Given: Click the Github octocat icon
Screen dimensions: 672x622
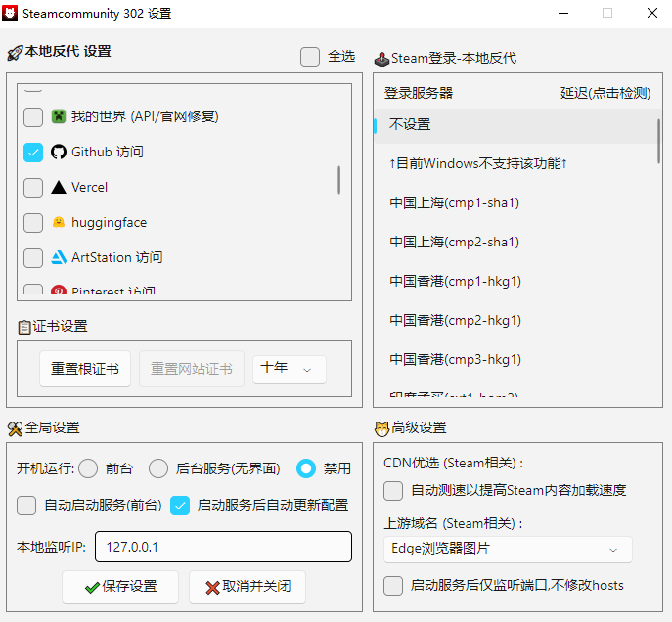Looking at the screenshot, I should 59,152.
